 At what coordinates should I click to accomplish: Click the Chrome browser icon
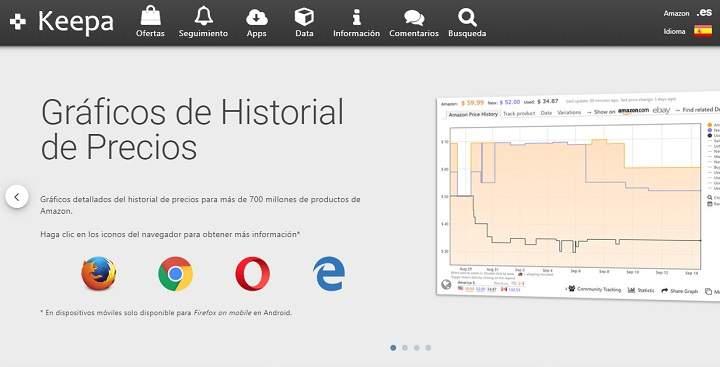tap(175, 274)
